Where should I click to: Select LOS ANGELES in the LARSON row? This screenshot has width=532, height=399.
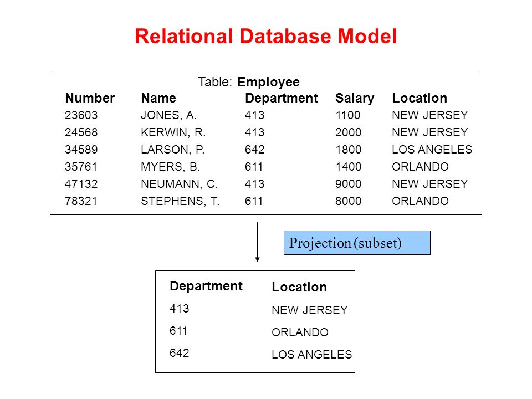tap(432, 150)
